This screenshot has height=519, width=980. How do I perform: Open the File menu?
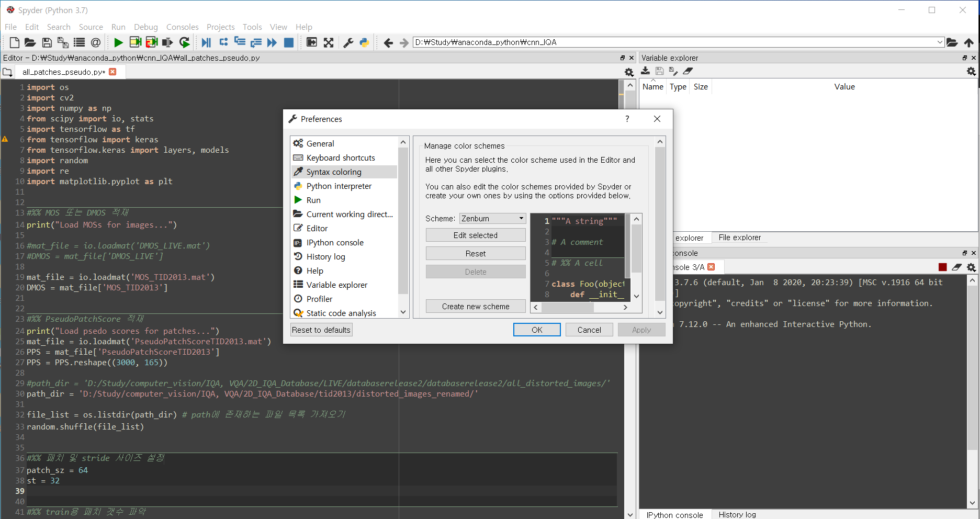pyautogui.click(x=10, y=27)
